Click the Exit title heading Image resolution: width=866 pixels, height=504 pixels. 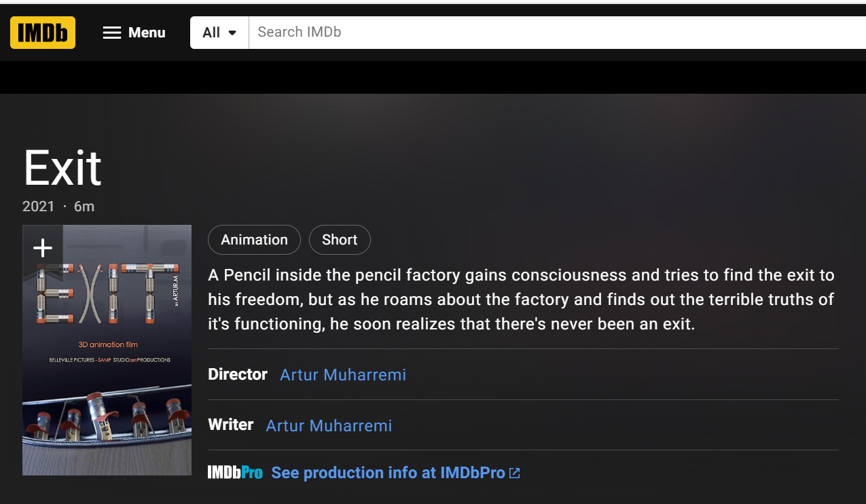[x=62, y=168]
